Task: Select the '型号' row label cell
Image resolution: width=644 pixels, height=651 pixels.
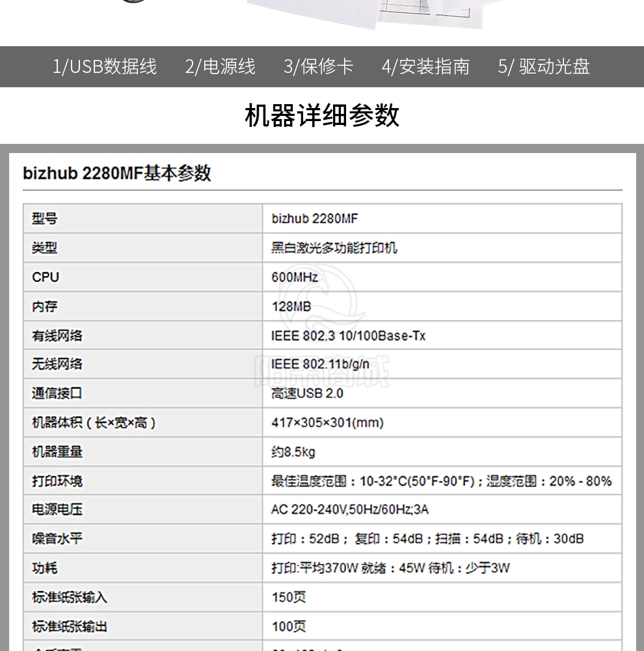Action: click(45, 219)
